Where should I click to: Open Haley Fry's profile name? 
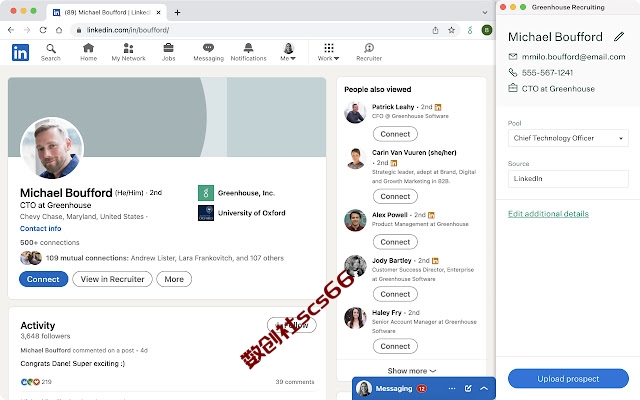click(387, 312)
